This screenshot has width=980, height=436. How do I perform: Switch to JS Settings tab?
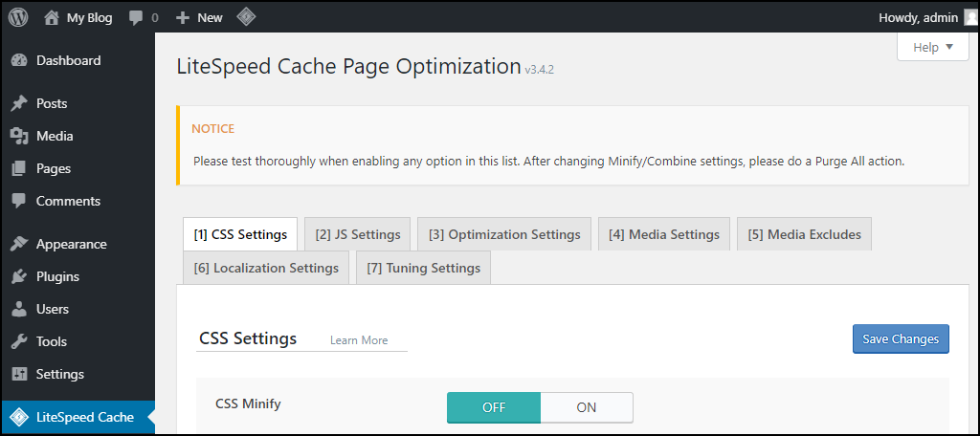point(358,234)
